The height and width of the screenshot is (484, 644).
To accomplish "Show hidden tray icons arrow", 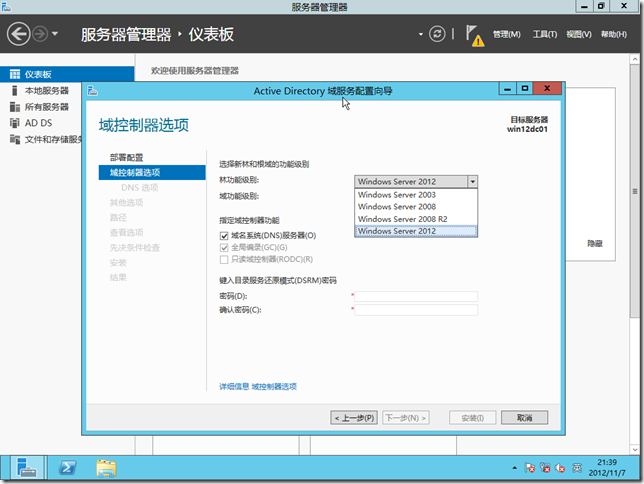I will point(514,468).
